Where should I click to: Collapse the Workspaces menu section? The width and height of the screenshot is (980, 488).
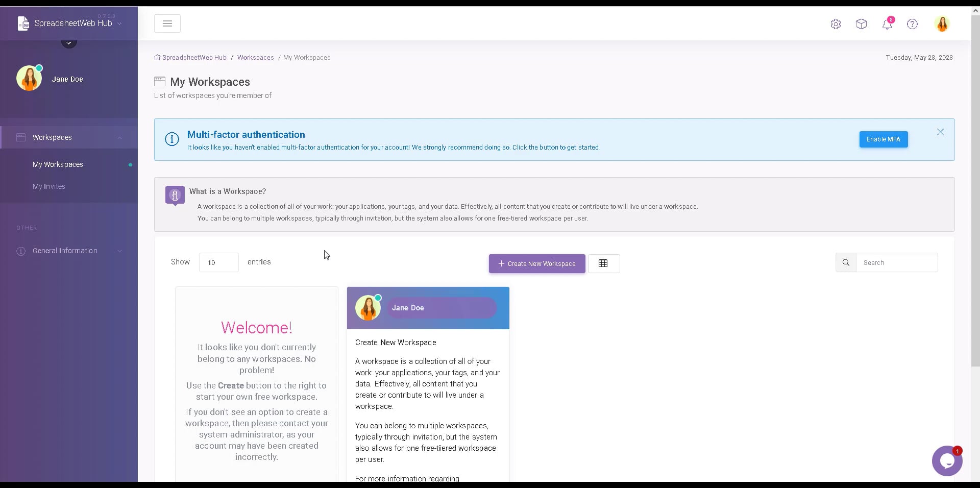[x=120, y=137]
